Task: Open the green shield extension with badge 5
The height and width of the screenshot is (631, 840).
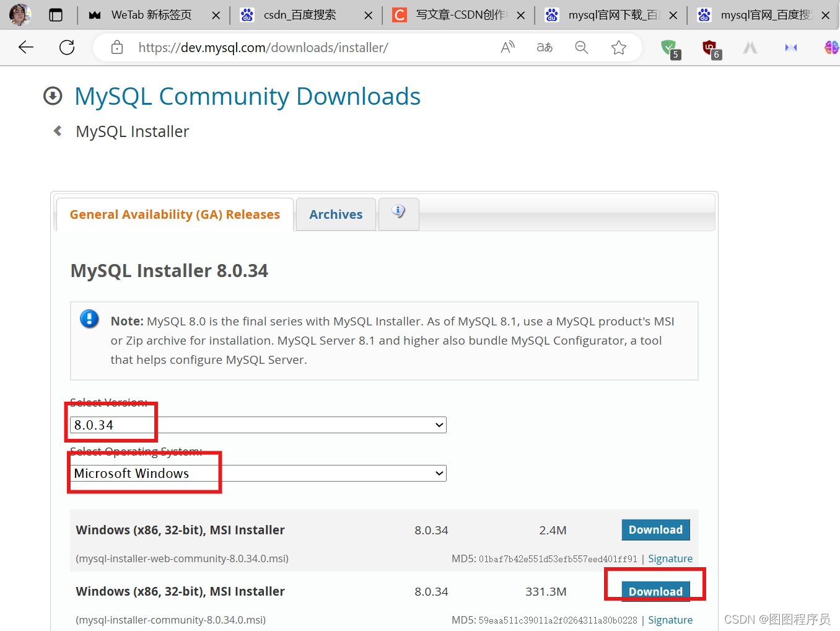Action: click(x=670, y=48)
